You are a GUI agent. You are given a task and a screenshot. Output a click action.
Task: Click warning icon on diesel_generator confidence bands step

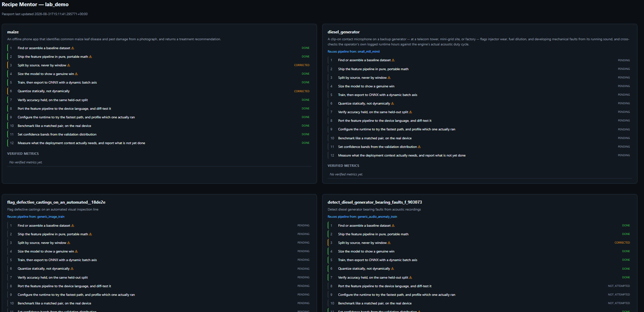click(419, 147)
